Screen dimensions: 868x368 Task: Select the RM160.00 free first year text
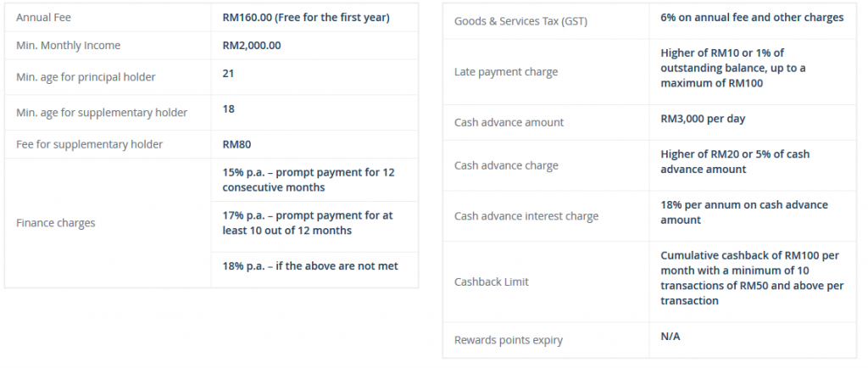(306, 18)
